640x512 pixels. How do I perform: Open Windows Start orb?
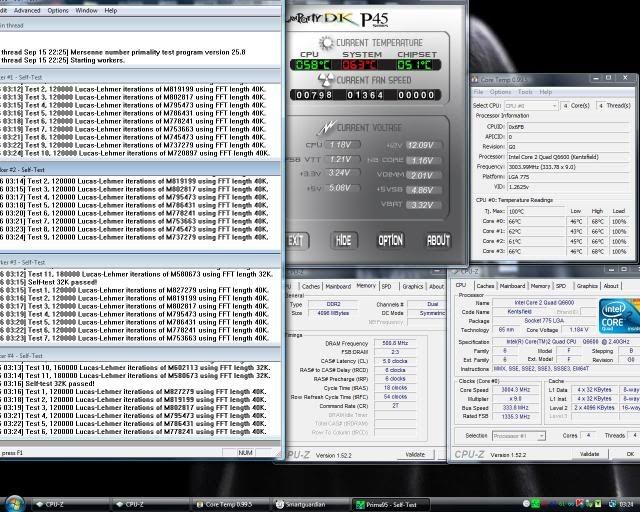tap(15, 504)
